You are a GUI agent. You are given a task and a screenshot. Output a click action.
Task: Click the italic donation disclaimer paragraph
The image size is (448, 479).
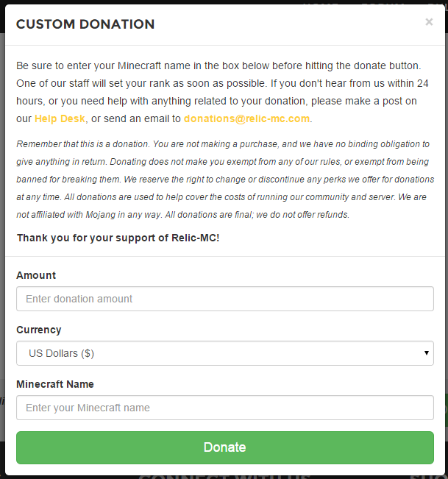(x=224, y=180)
